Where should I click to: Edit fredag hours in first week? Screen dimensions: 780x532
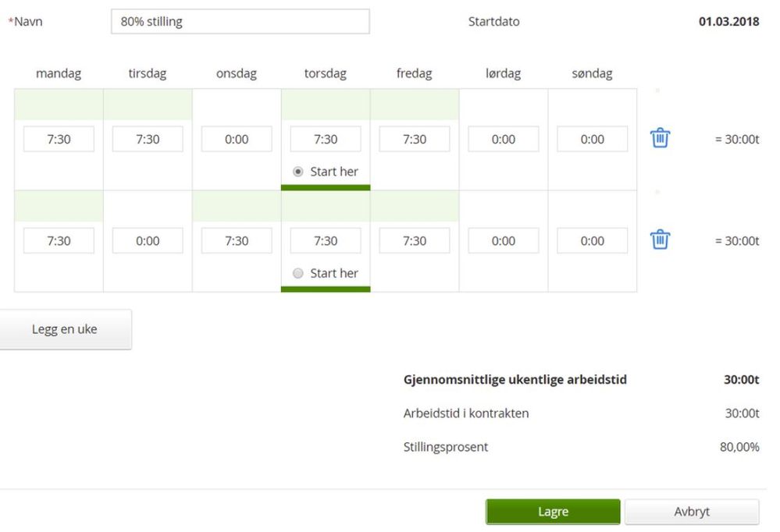[x=415, y=139]
